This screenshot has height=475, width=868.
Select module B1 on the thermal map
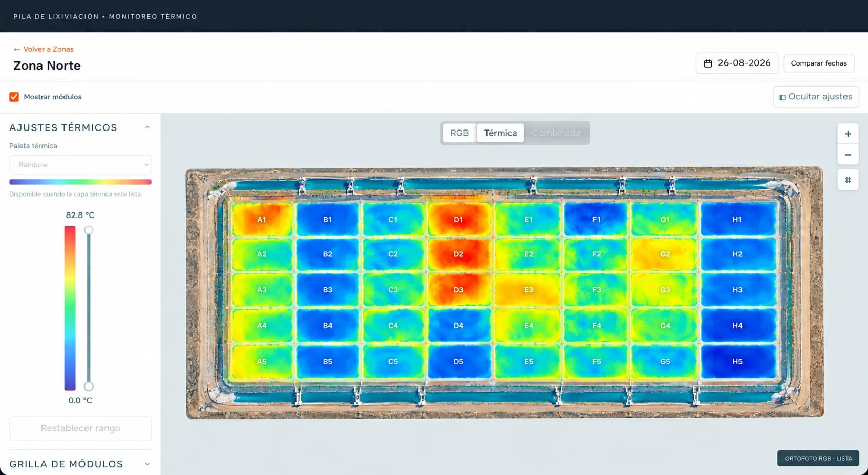(328, 220)
